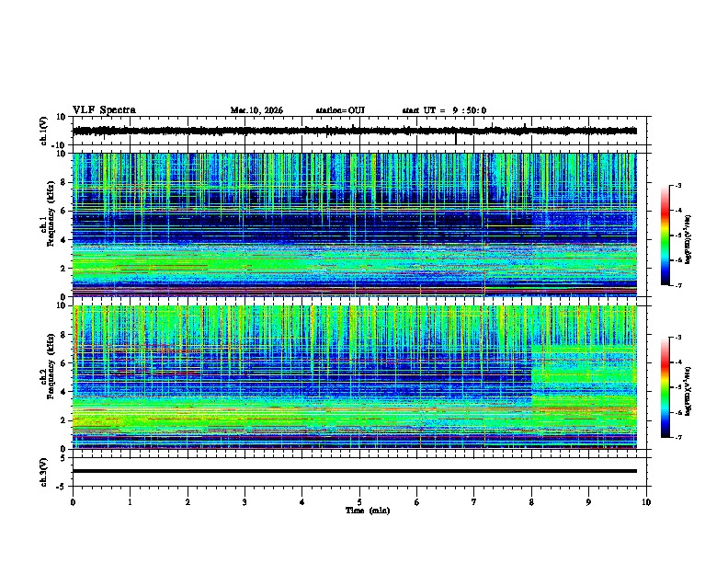The height and width of the screenshot is (563, 728).
Task: Click time axis tick label "2"
Action: [188, 502]
